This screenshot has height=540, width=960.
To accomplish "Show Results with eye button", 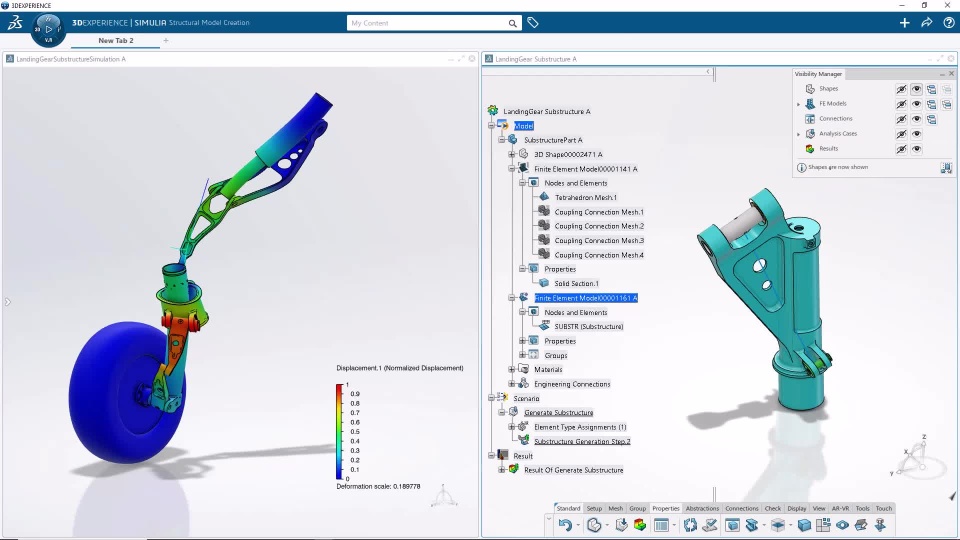I will (917, 149).
